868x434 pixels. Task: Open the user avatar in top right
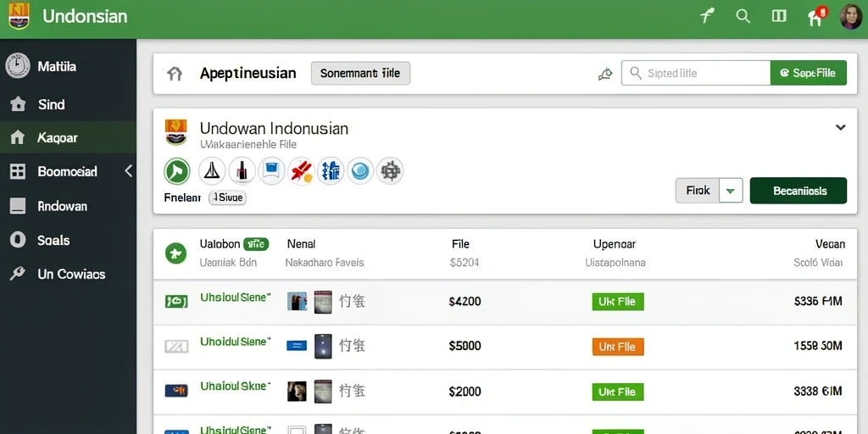click(851, 17)
